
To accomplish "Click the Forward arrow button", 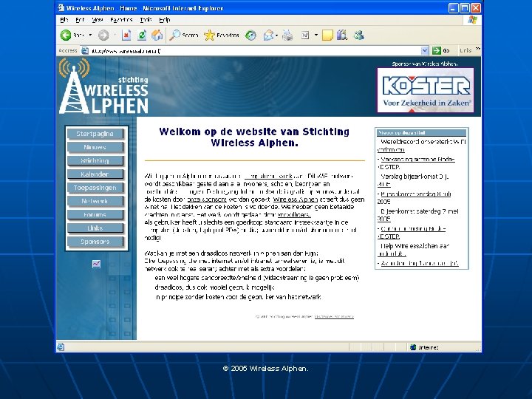I will (103, 35).
